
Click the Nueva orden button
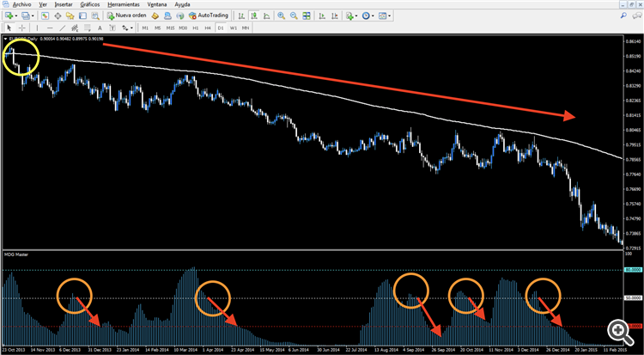click(x=126, y=15)
